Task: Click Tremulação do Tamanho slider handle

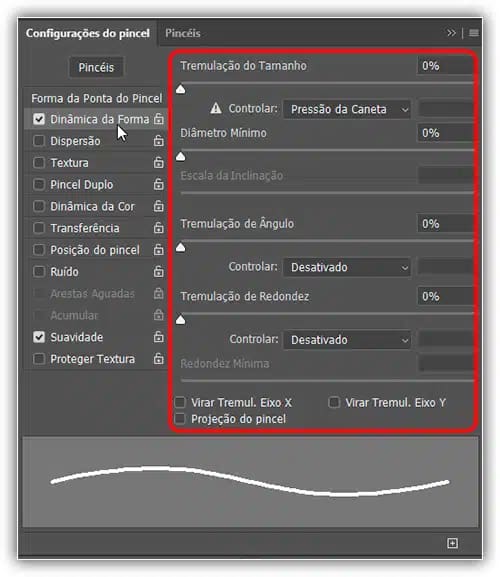Action: (x=180, y=89)
